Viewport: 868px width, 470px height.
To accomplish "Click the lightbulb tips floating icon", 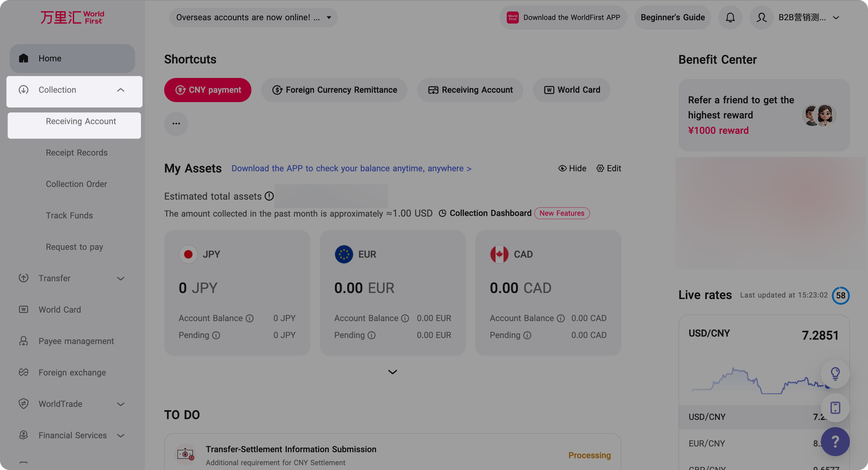I will (x=835, y=374).
